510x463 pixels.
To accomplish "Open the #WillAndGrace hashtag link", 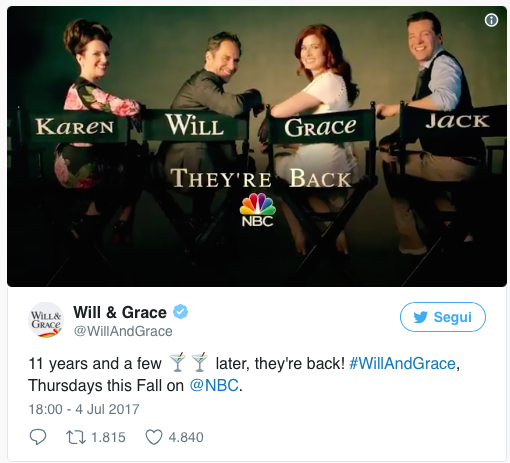I will click(402, 363).
